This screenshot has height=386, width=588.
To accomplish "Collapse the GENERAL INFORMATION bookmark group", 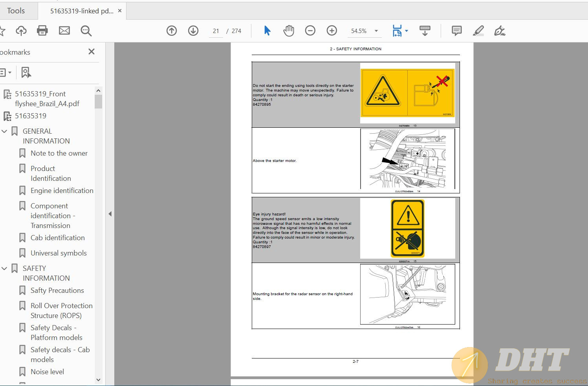I will tap(5, 131).
